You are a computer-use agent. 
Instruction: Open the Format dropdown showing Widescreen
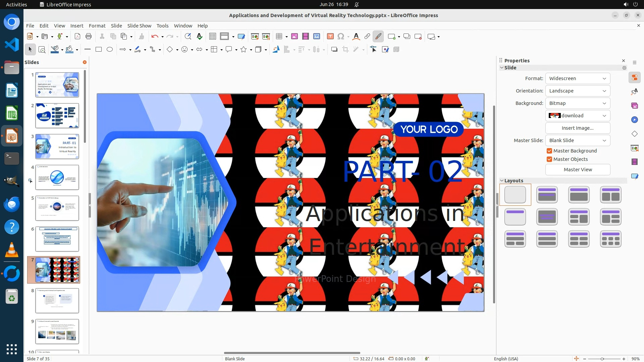(578, 78)
